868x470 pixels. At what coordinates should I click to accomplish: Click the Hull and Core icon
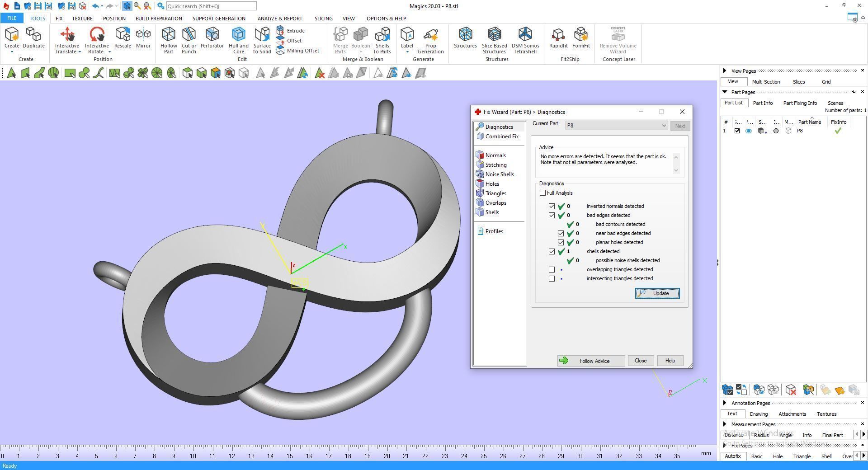pyautogui.click(x=239, y=34)
